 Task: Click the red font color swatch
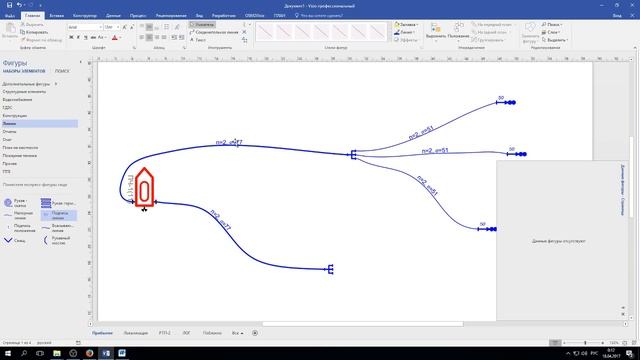tap(115, 37)
